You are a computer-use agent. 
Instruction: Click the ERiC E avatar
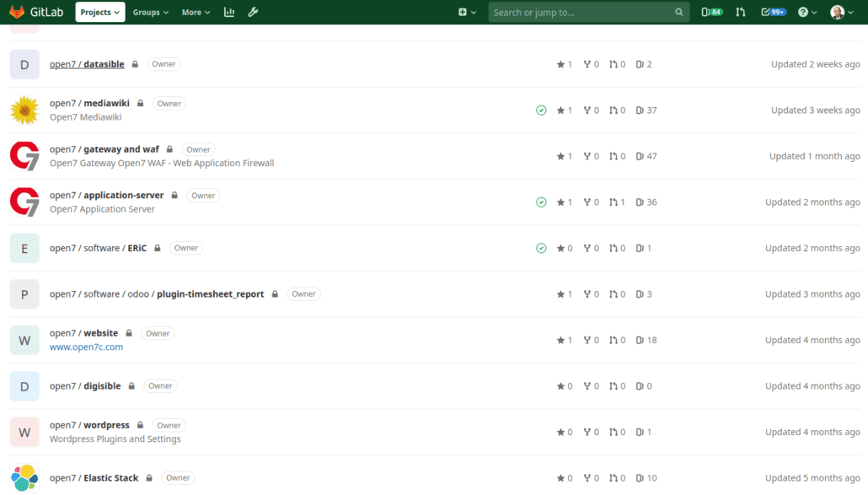point(24,248)
